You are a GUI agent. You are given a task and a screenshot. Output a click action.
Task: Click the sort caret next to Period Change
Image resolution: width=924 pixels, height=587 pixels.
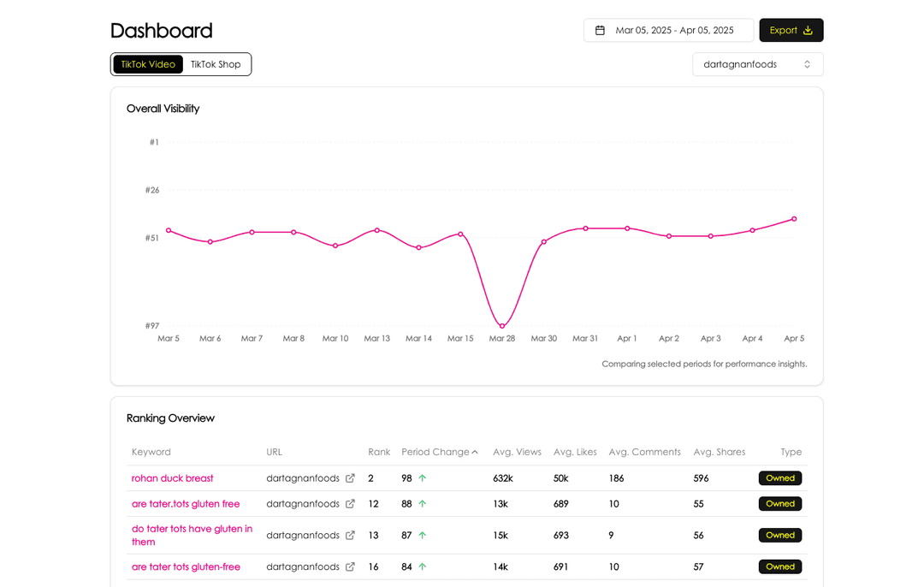pos(475,452)
